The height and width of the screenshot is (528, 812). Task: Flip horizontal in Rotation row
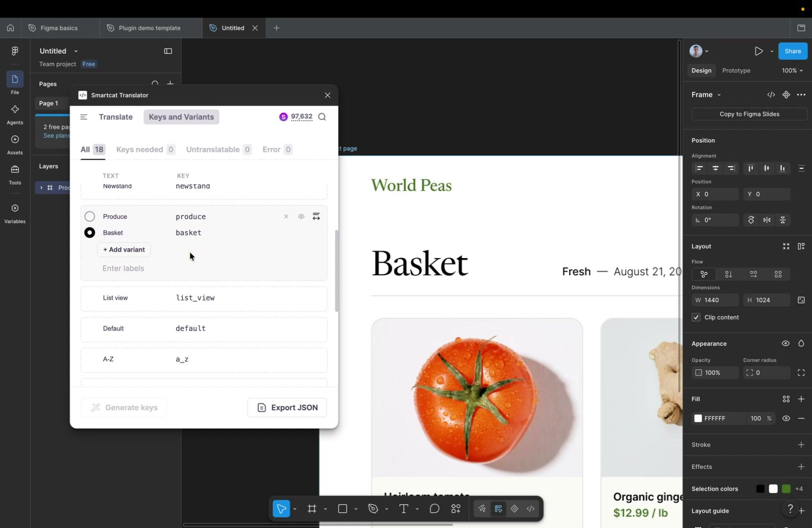(767, 220)
